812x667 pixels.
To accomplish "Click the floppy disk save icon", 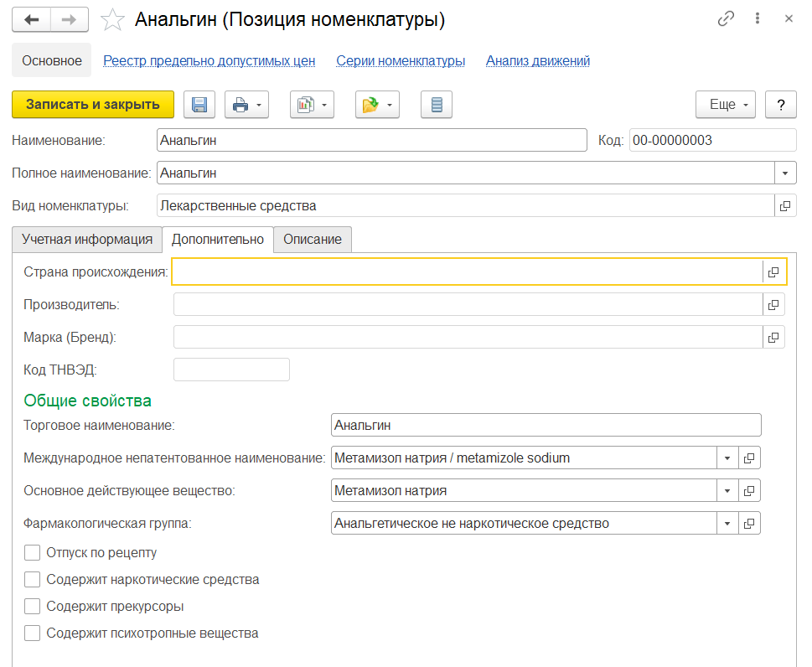I will [199, 105].
